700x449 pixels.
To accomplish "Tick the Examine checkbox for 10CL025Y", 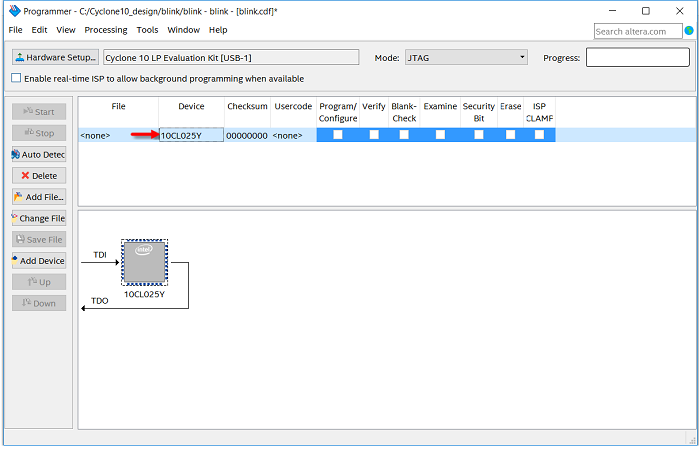I will (x=440, y=135).
